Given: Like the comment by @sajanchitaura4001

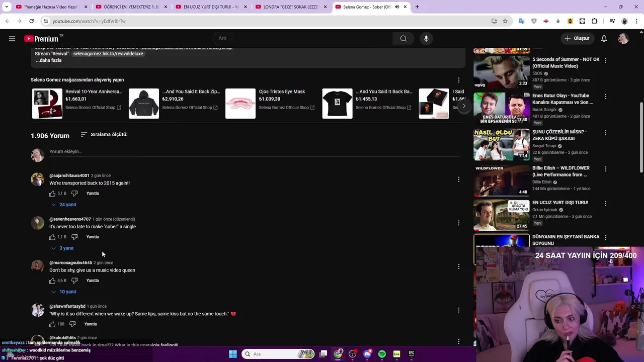Looking at the screenshot, I should pos(52,194).
